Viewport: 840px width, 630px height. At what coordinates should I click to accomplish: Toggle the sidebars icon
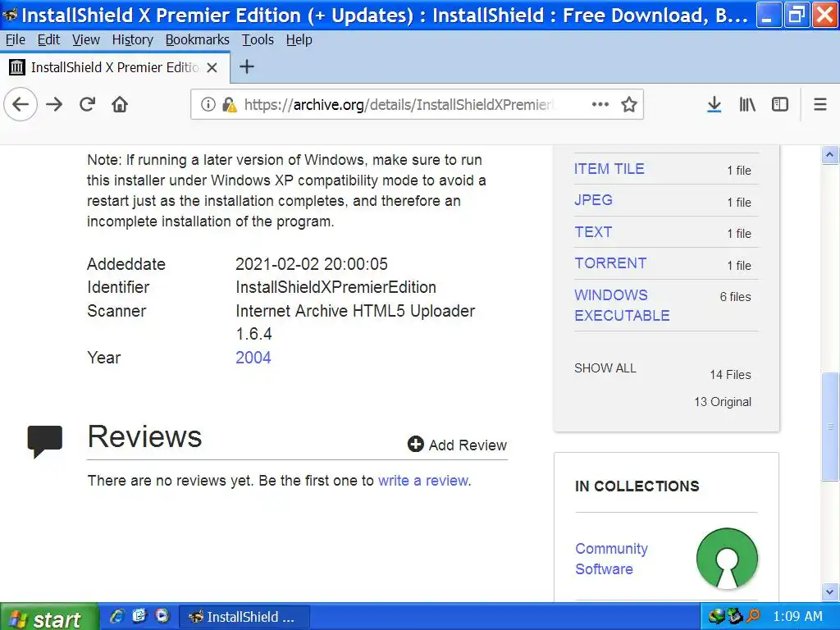(x=780, y=104)
